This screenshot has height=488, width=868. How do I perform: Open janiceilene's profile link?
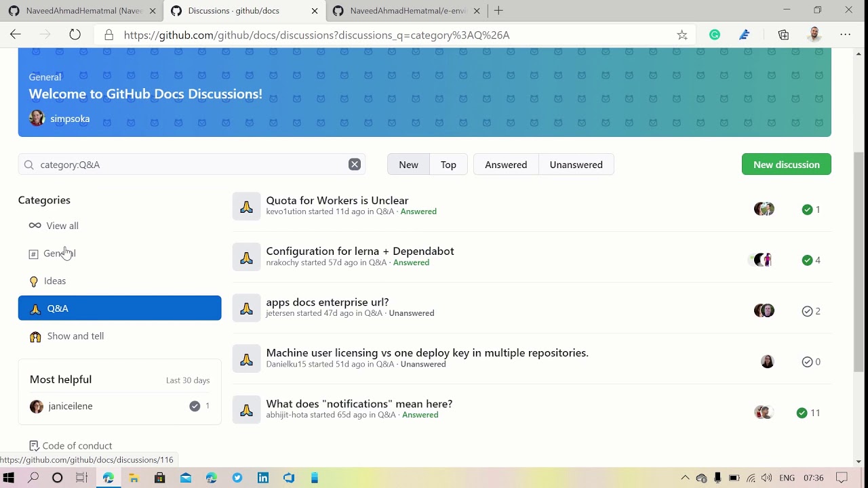(x=71, y=406)
